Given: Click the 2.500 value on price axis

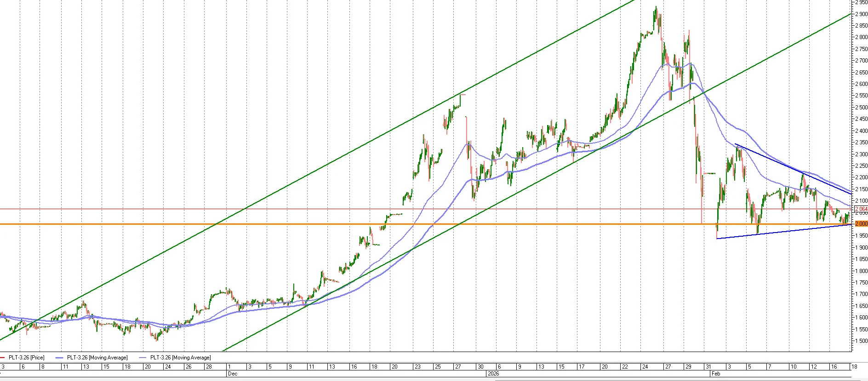Looking at the screenshot, I should pyautogui.click(x=861, y=107).
